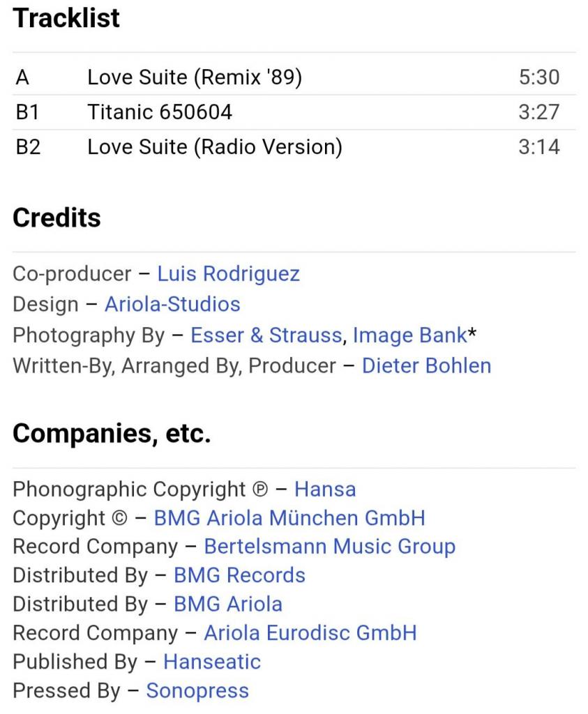Open the Sonopress pressing plant link
Image resolution: width=588 pixels, height=714 pixels.
click(x=197, y=691)
